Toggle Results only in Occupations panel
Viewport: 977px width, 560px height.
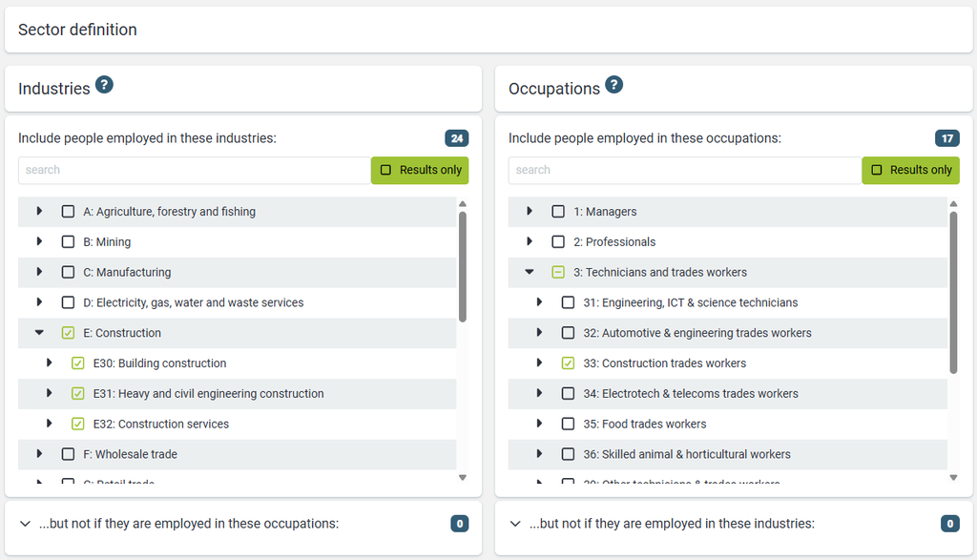click(910, 170)
